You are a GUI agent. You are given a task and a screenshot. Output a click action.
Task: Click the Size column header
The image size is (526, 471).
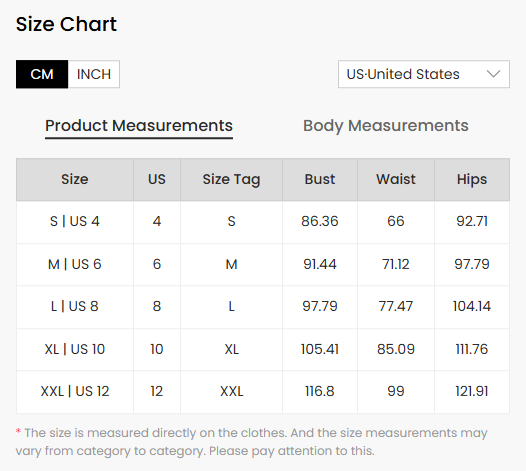point(75,179)
